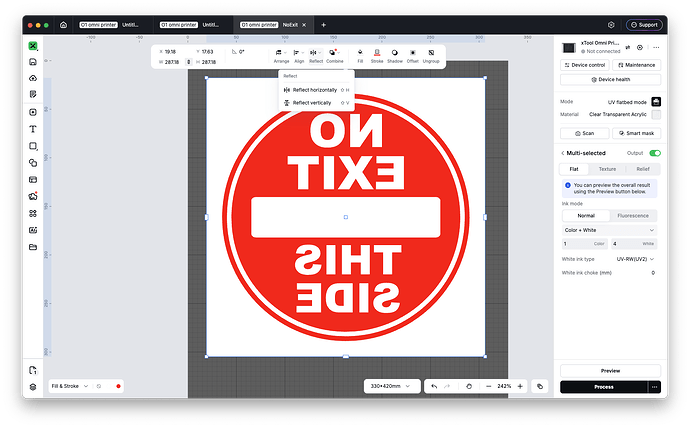Click the Device health button

click(610, 80)
